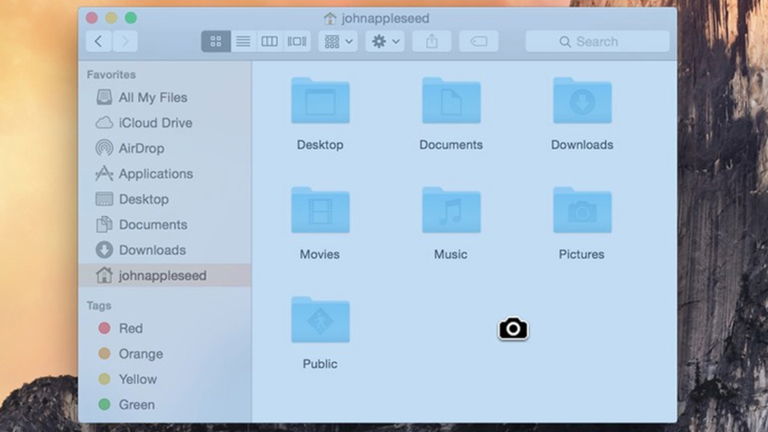The height and width of the screenshot is (432, 768).
Task: Click the Pictures folder name label
Action: (x=581, y=254)
